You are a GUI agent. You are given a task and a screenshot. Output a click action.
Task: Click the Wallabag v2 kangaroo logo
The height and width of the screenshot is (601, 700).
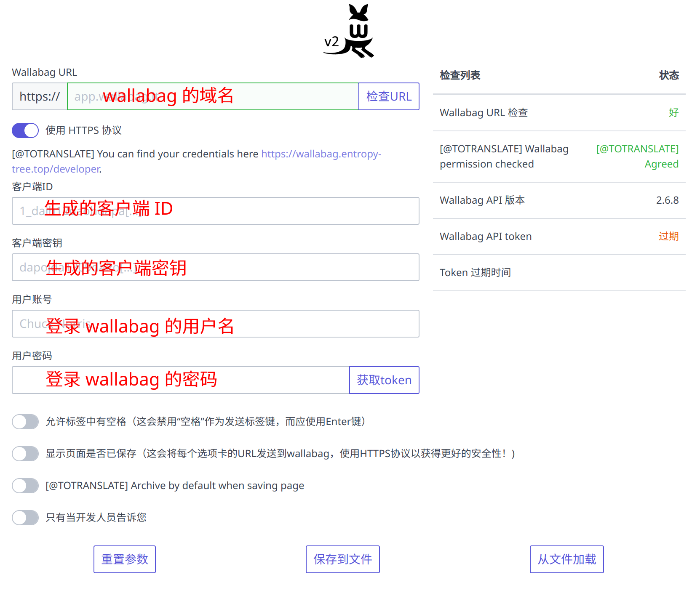tap(349, 31)
